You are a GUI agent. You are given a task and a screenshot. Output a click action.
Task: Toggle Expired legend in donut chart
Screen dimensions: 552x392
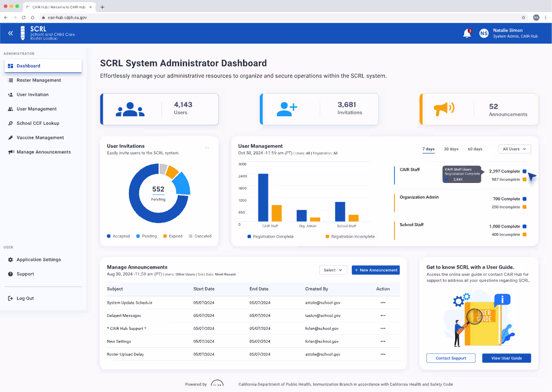(x=173, y=236)
